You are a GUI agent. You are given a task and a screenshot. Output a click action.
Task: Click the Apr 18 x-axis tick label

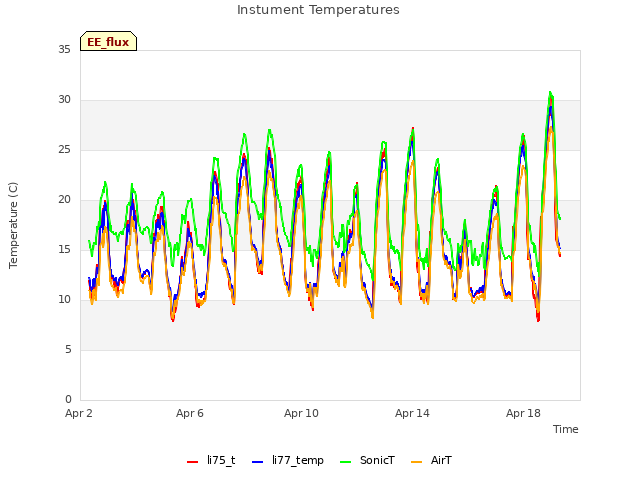point(523,413)
